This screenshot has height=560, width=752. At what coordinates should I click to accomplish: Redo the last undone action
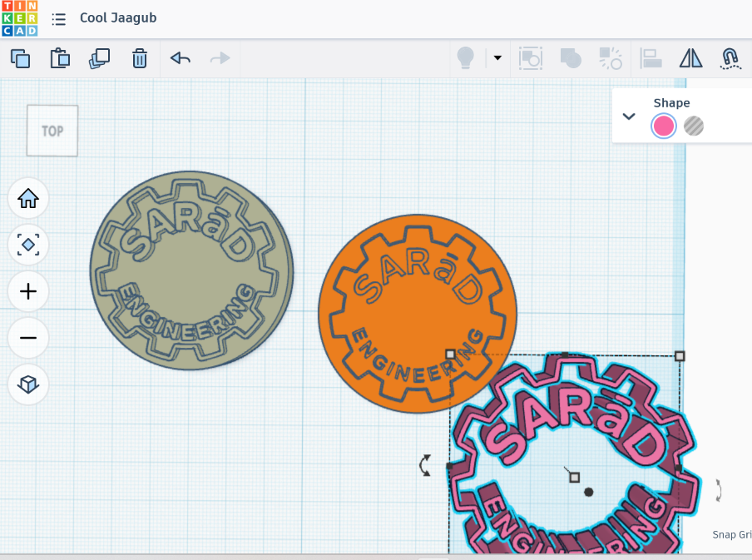220,58
